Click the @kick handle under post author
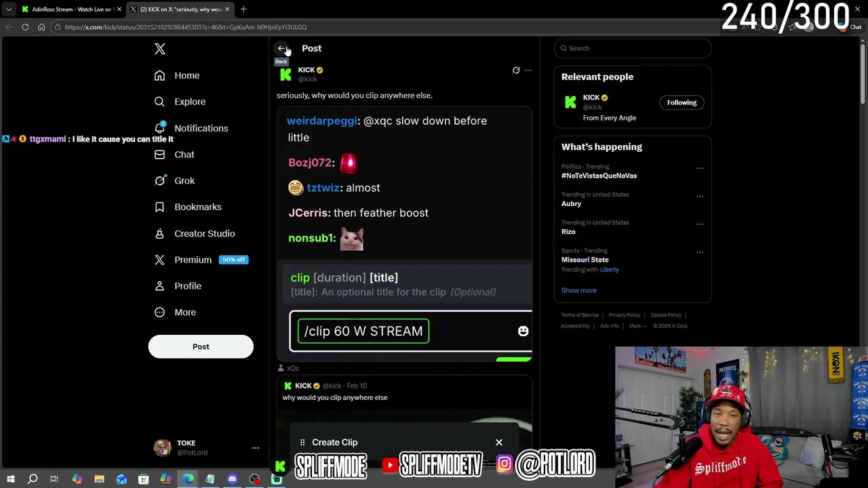Viewport: 868px width, 488px height. point(307,79)
